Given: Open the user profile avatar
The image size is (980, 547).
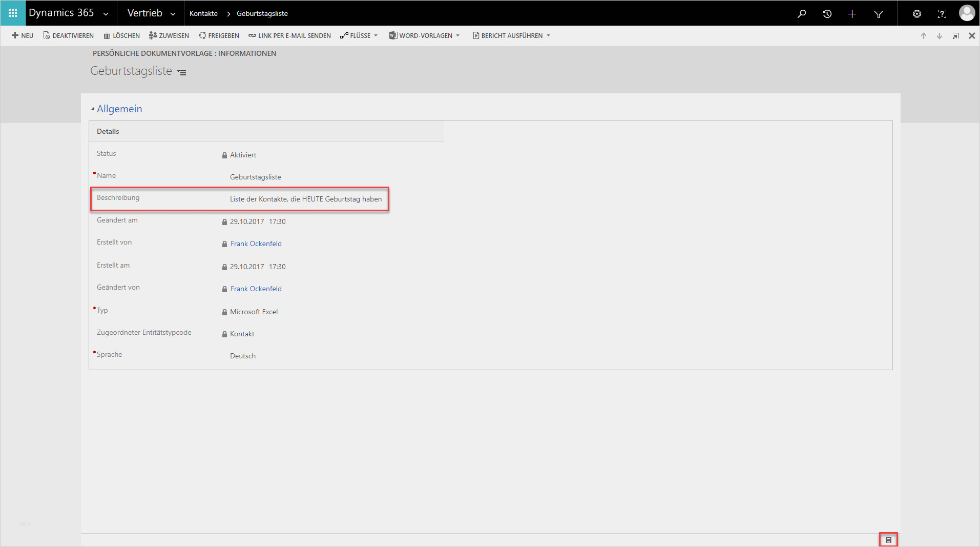Looking at the screenshot, I should click(967, 13).
